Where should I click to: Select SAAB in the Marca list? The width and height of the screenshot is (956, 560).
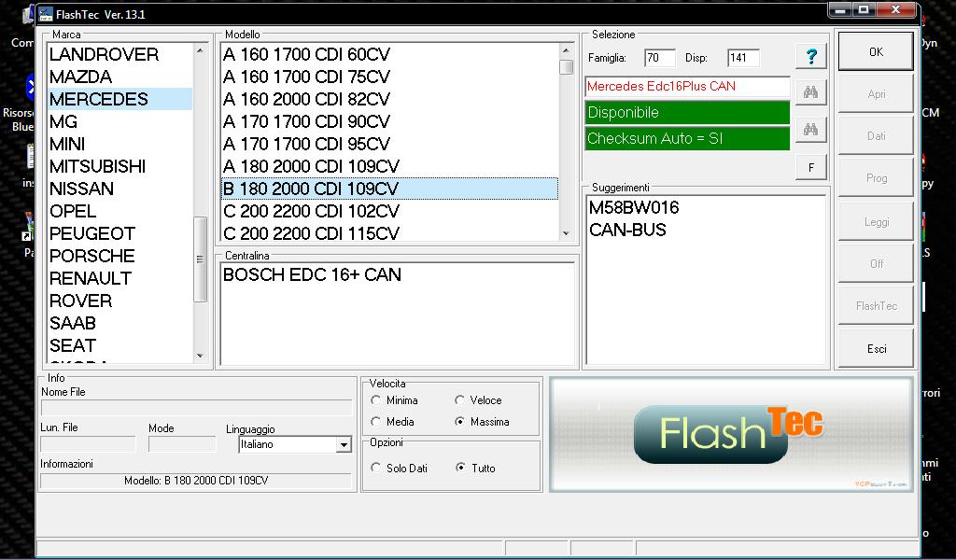tap(120, 323)
